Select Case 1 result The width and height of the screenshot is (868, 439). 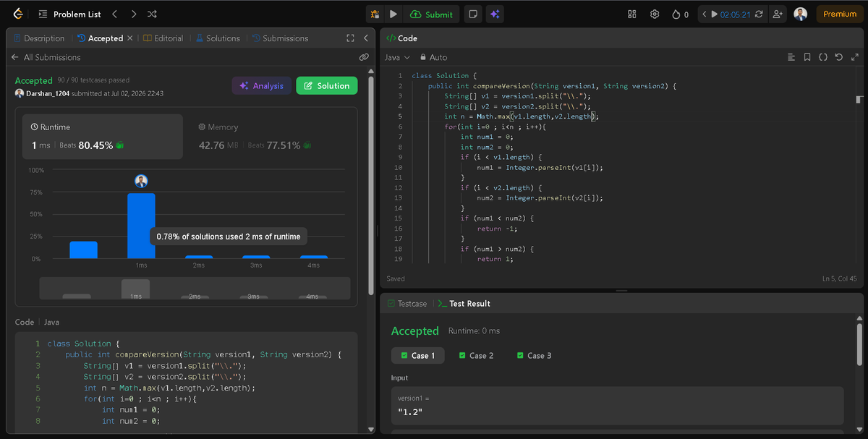tap(418, 355)
